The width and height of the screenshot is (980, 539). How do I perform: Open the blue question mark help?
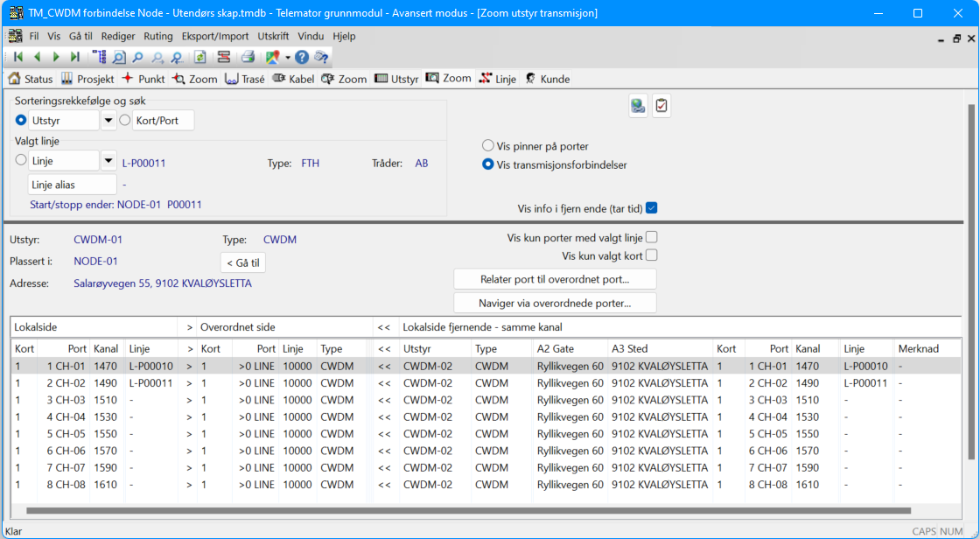(302, 57)
